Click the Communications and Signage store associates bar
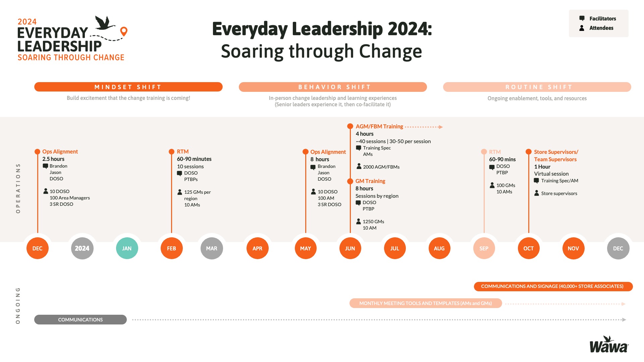The width and height of the screenshot is (644, 362). pyautogui.click(x=553, y=287)
